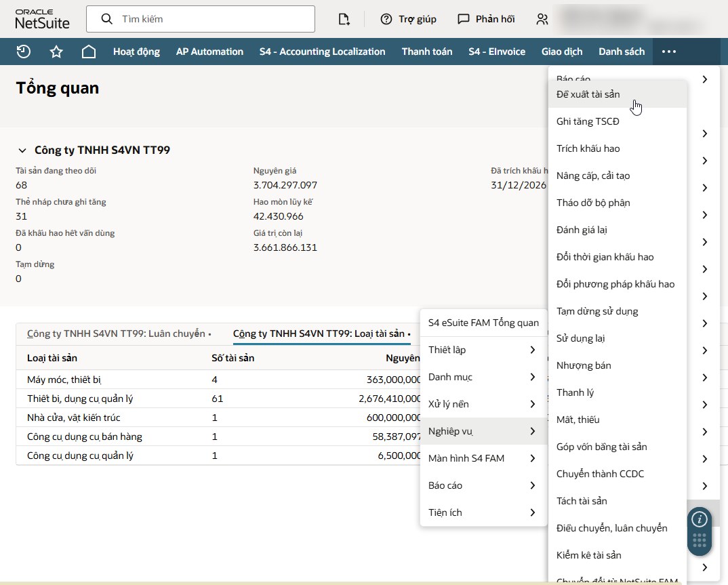
Task: Click the Giá trị còn lại value 3.661.866.131
Action: 285,247
